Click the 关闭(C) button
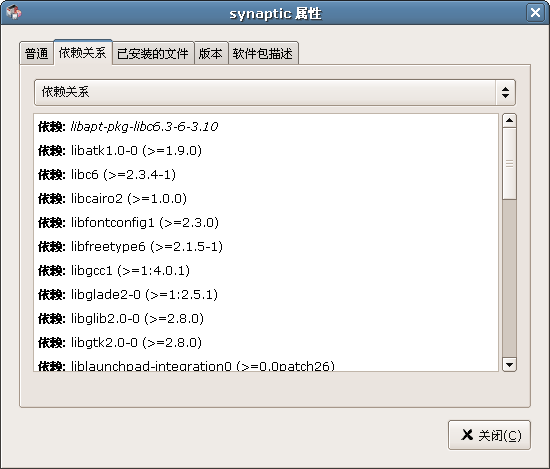The height and width of the screenshot is (469, 550). click(x=489, y=435)
